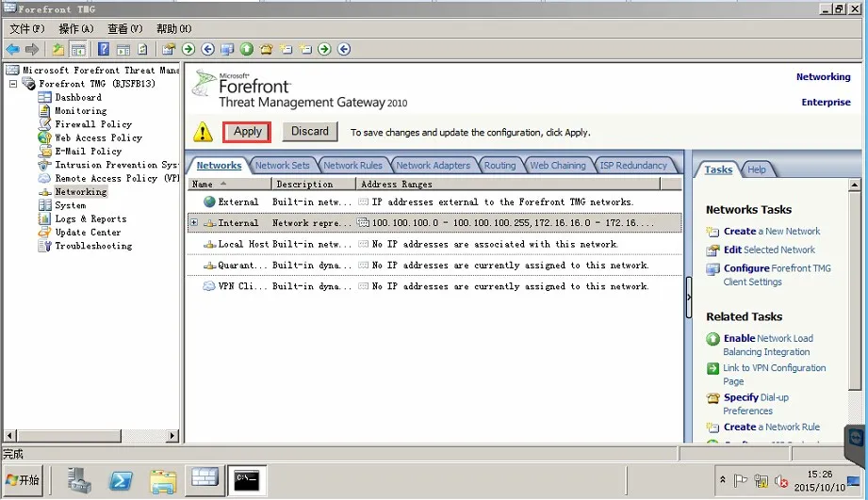
Task: Click Discard to cancel changes
Action: [310, 132]
